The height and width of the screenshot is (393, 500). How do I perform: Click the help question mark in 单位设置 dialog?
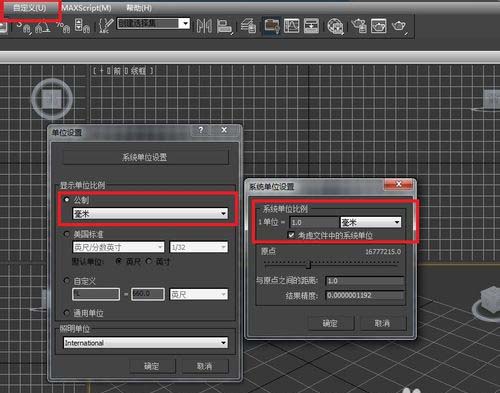click(201, 130)
